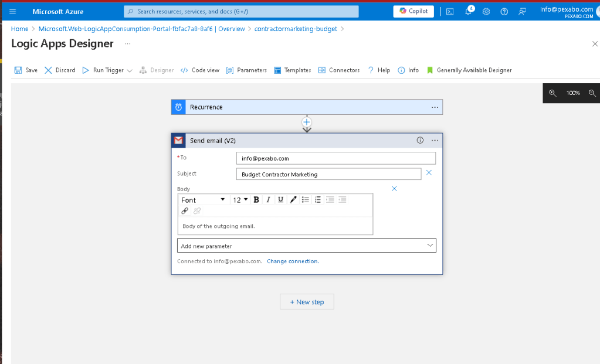Toggle underline formatting

point(280,200)
